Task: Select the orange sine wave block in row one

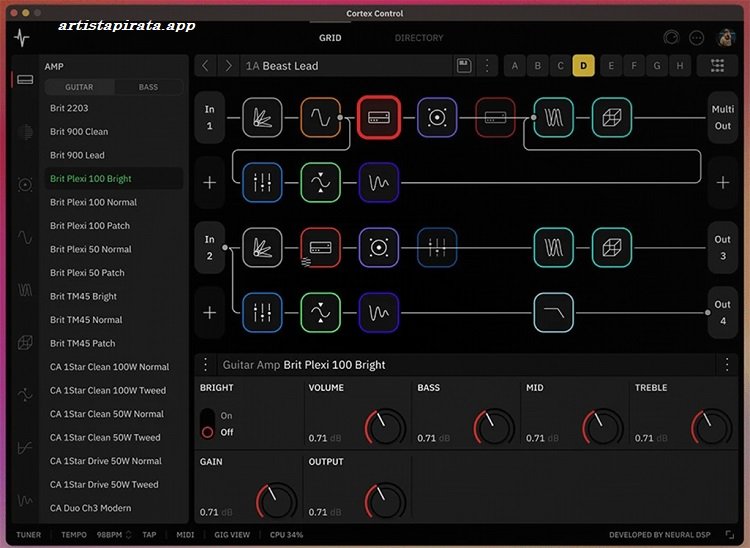Action: 320,118
